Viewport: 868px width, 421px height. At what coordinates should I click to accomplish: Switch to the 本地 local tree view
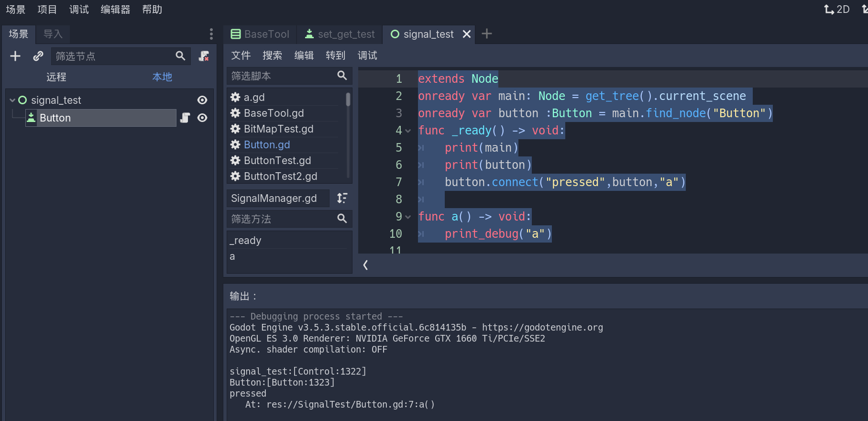coord(162,77)
